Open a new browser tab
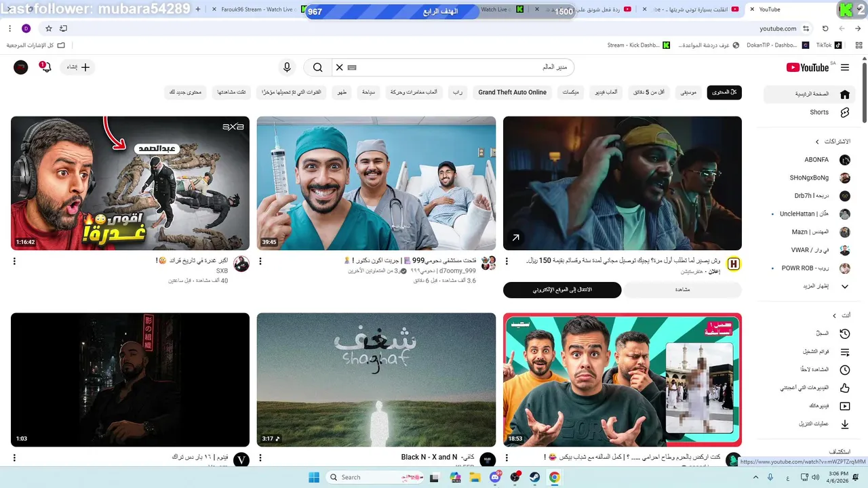This screenshot has width=868, height=488. 197,9
